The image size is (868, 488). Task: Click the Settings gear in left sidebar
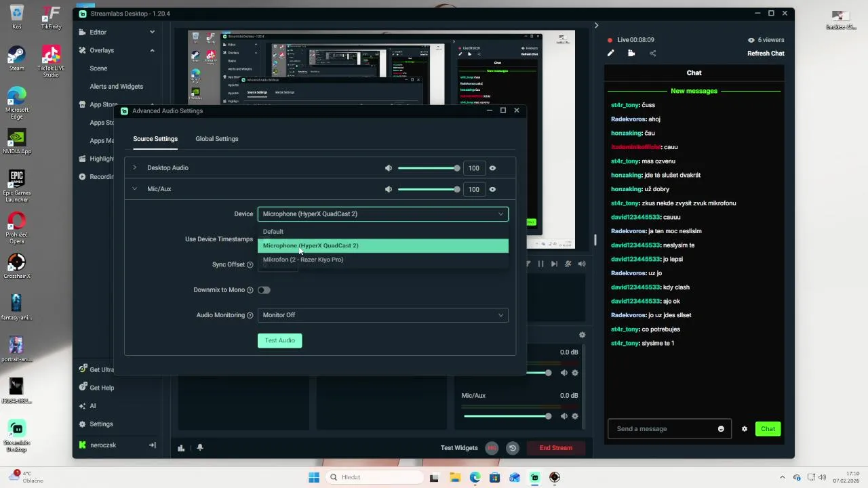click(82, 424)
